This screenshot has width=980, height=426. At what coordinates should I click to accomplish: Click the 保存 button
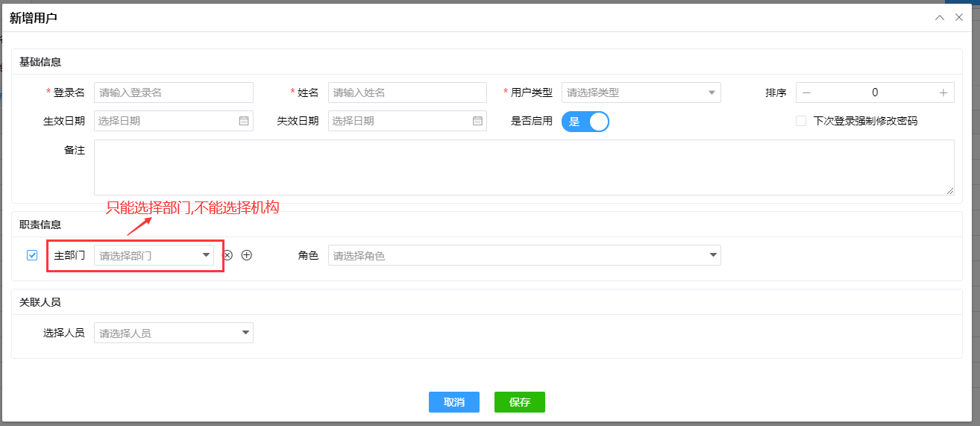pos(520,402)
